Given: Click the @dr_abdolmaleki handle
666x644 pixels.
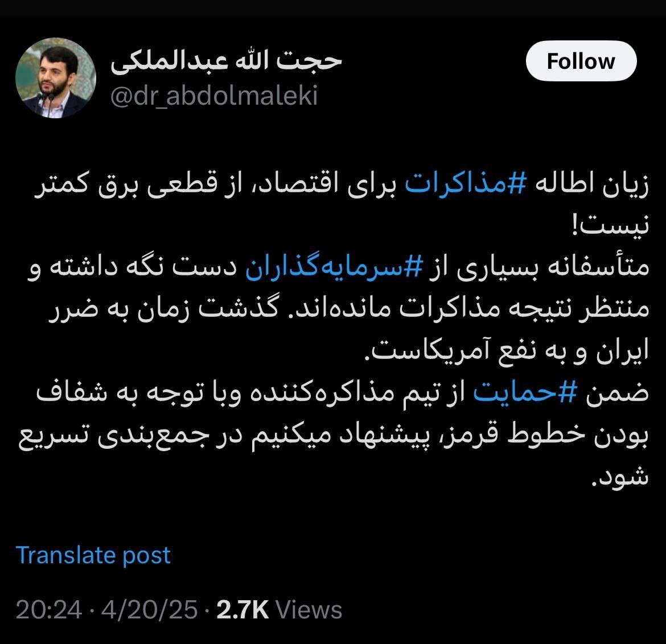Looking at the screenshot, I should click(x=213, y=96).
